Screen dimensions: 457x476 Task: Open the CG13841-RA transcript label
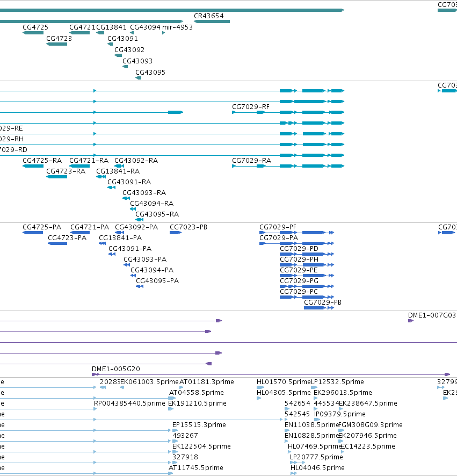[118, 171]
